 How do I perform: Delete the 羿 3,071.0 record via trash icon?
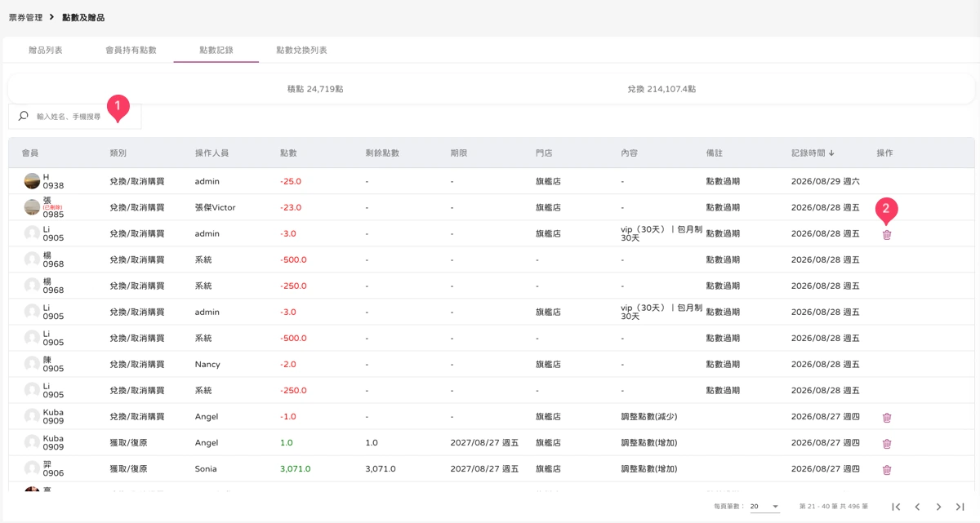(x=887, y=469)
